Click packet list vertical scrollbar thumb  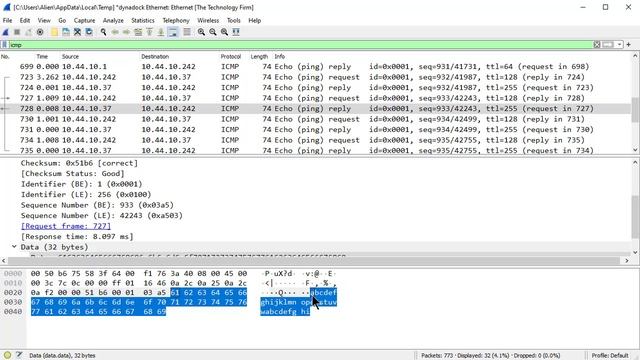point(635,109)
